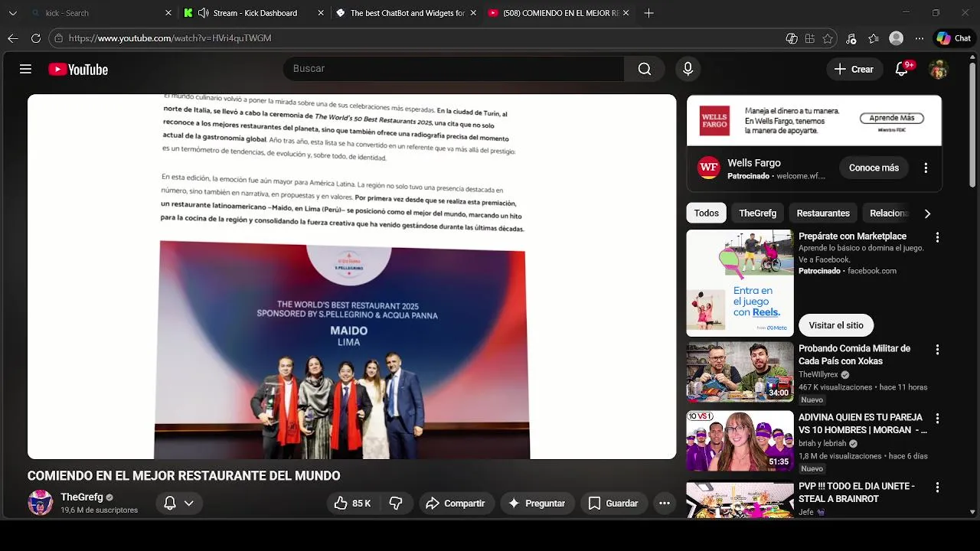This screenshot has width=980, height=551.
Task: Select Restaurantes filter chip
Action: coord(823,213)
